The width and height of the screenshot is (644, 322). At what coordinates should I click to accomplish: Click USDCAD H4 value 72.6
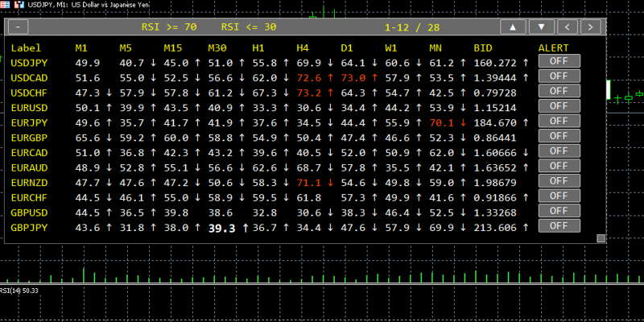pyautogui.click(x=309, y=78)
